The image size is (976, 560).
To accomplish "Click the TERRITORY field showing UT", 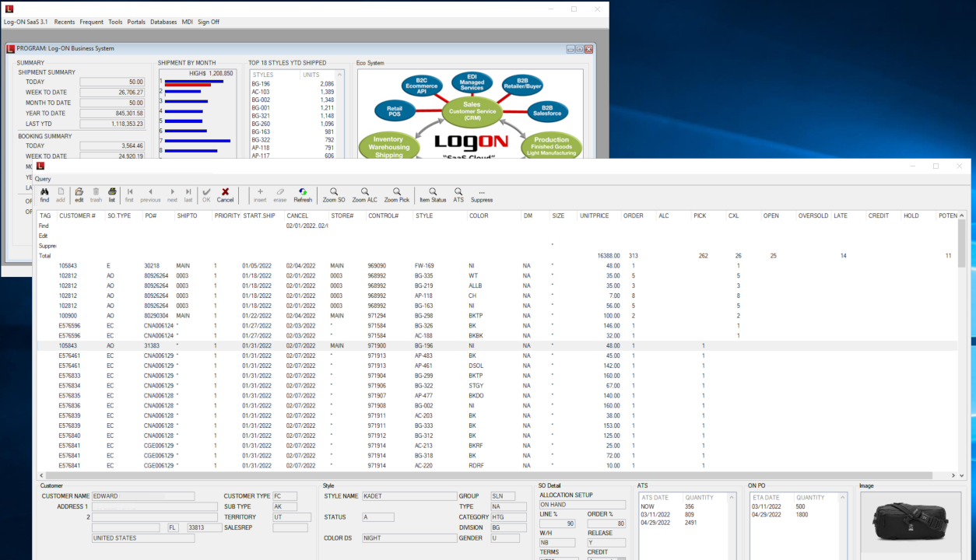I will tap(291, 516).
